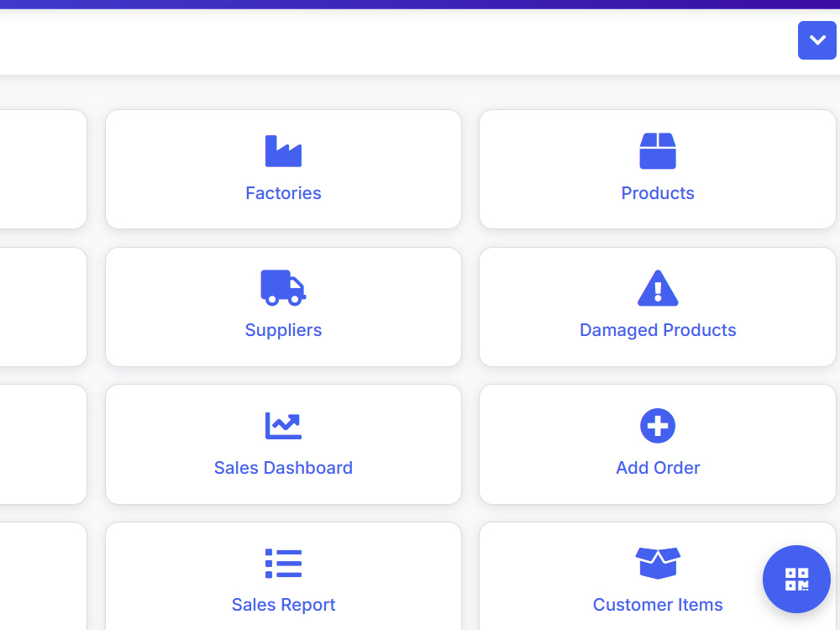Screen dimensions: 840x630
Task: Click the Customer Items open box icon
Action: point(658,563)
